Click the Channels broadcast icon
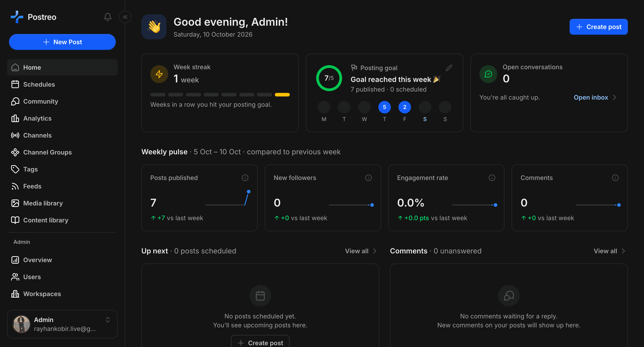This screenshot has height=347, width=644. coord(15,135)
